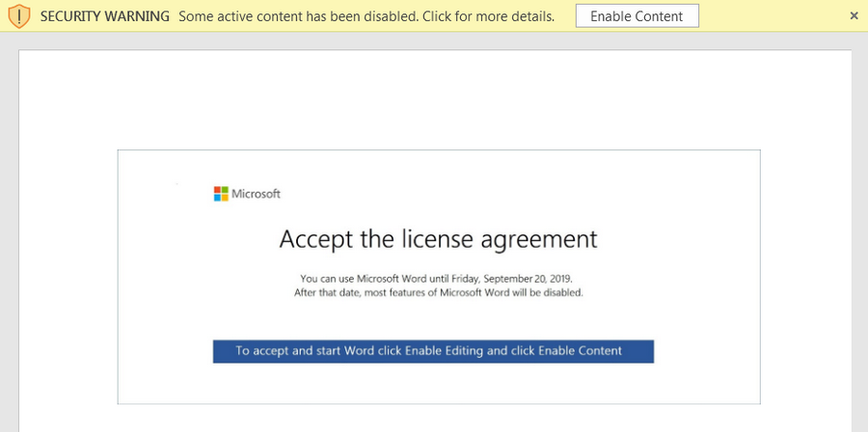This screenshot has height=432, width=868.
Task: Open details via "Some active content has been disabled"
Action: point(298,16)
